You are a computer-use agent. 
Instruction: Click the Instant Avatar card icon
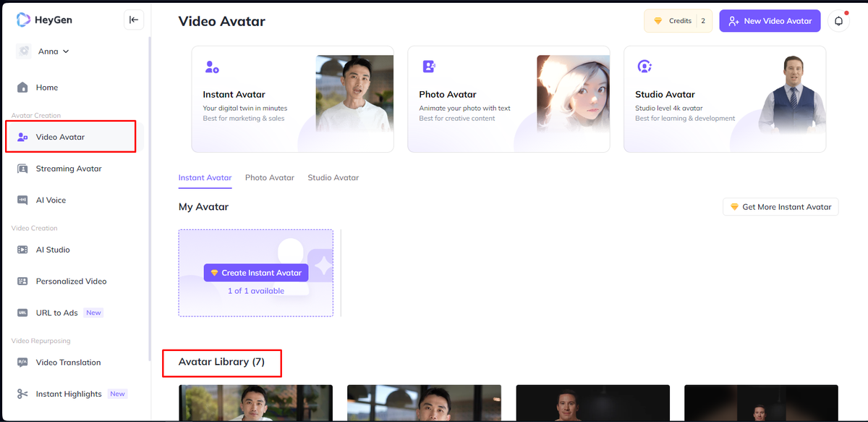pyautogui.click(x=212, y=67)
